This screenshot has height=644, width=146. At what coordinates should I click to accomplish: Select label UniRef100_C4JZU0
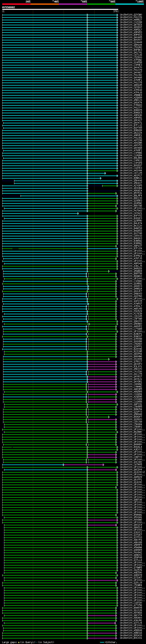coord(131,371)
